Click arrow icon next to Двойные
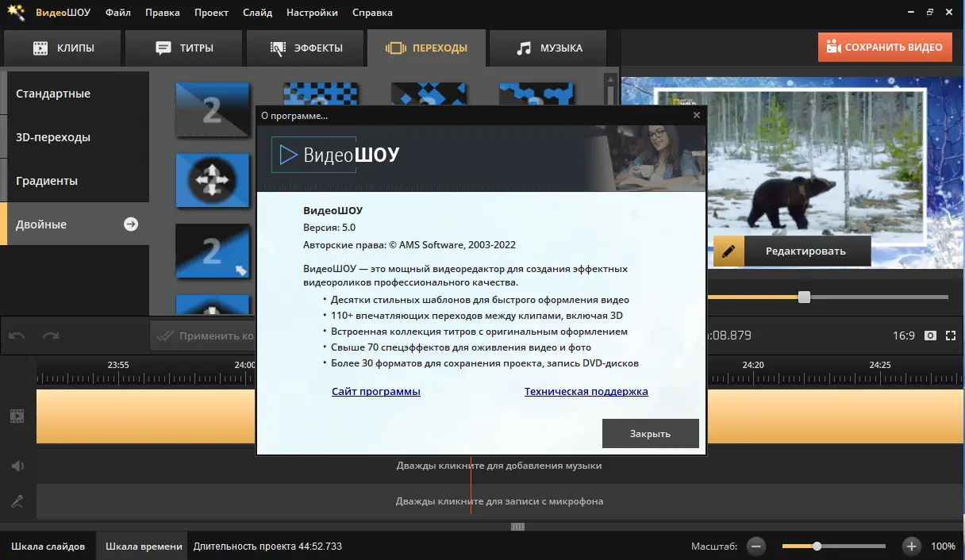This screenshot has height=560, width=965. coord(131,224)
